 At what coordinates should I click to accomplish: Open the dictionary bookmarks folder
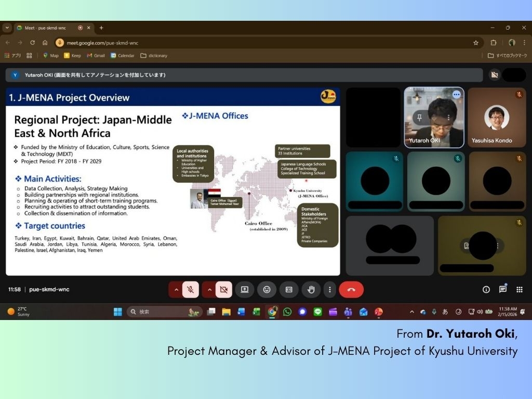154,56
